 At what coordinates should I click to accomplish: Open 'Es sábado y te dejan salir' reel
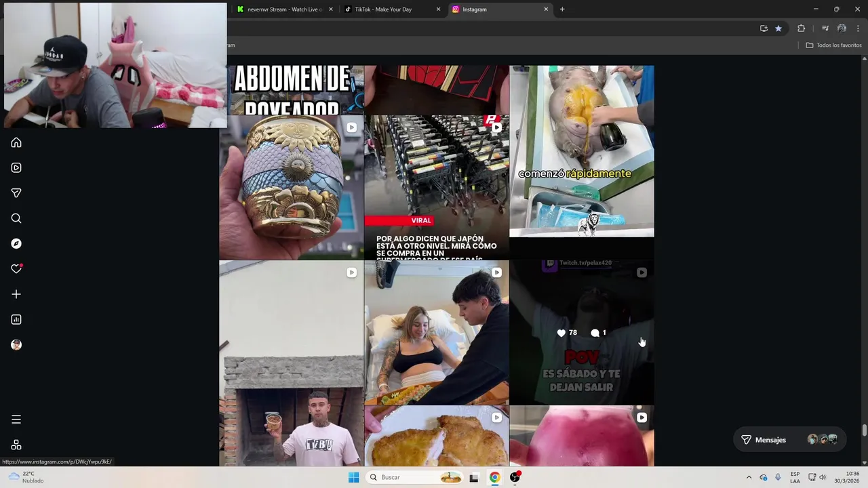tap(582, 333)
